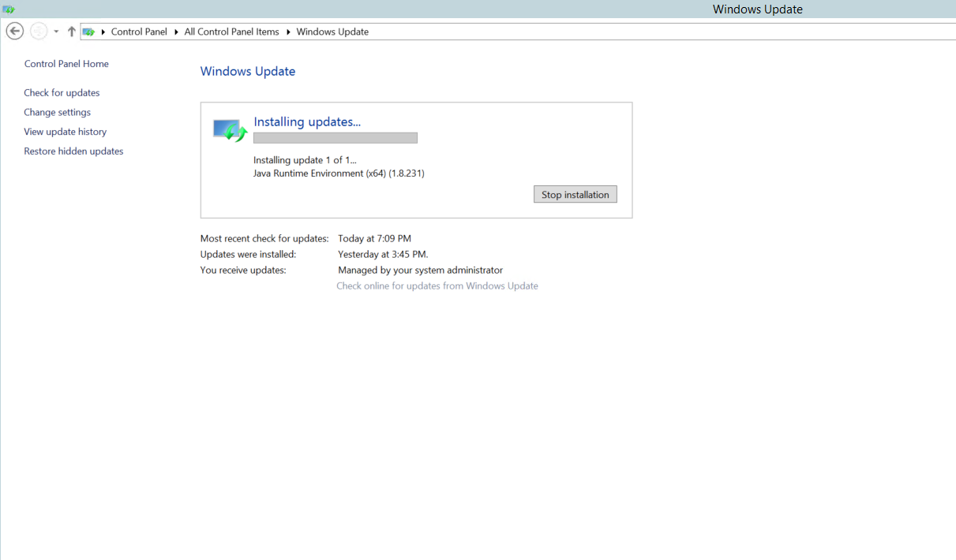Open Check for updates

click(x=62, y=92)
